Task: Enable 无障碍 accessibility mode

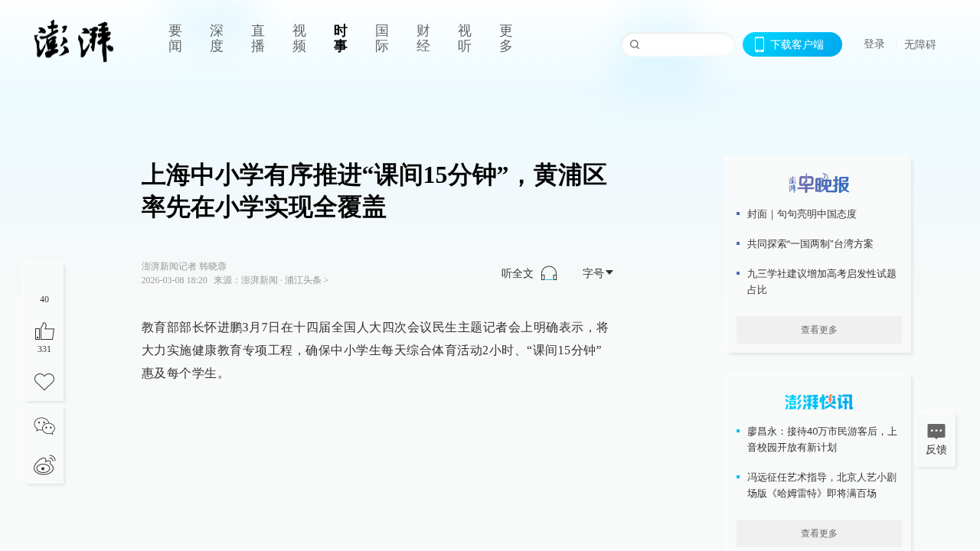Action: pyautogui.click(x=920, y=44)
